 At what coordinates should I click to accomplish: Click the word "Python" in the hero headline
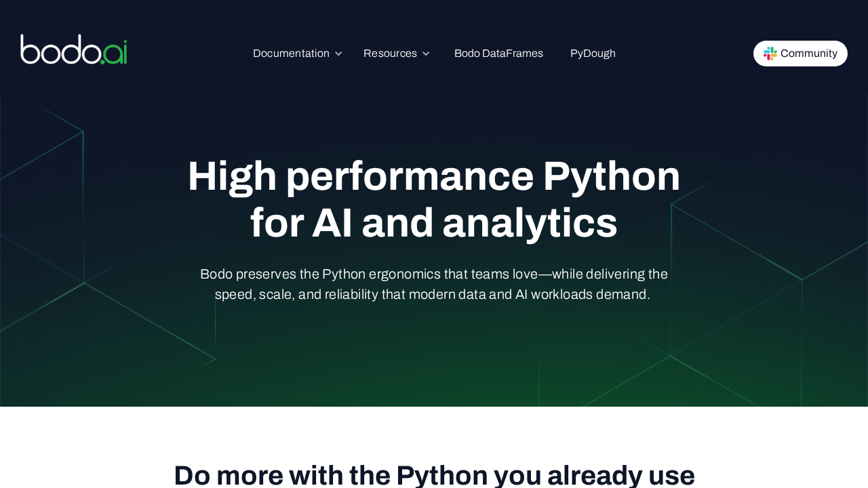click(611, 176)
